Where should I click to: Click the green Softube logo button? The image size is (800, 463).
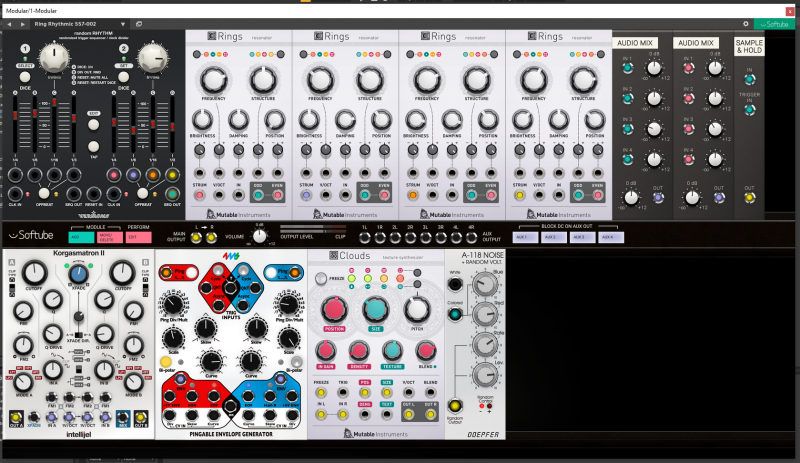point(774,24)
